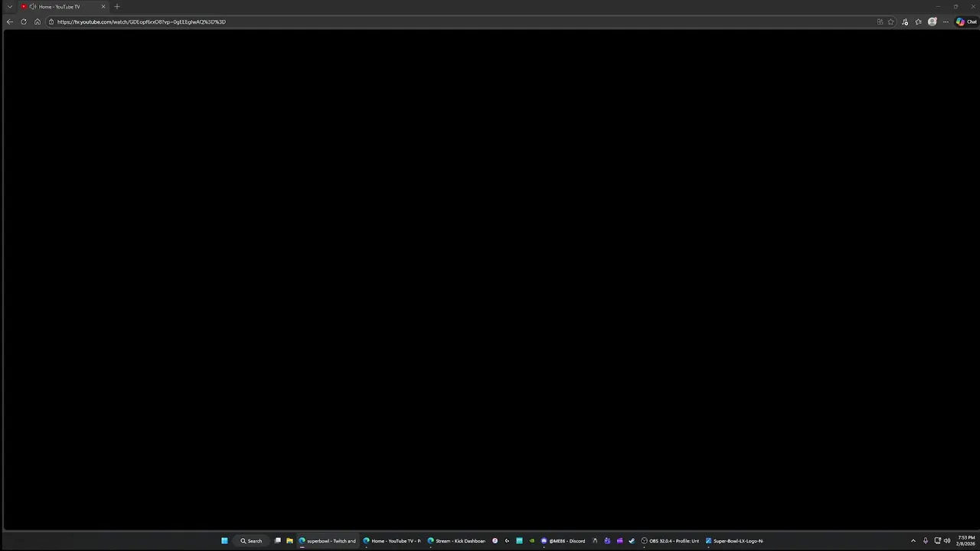980x551 pixels.
Task: Add this page to favorites star
Action: [x=890, y=21]
